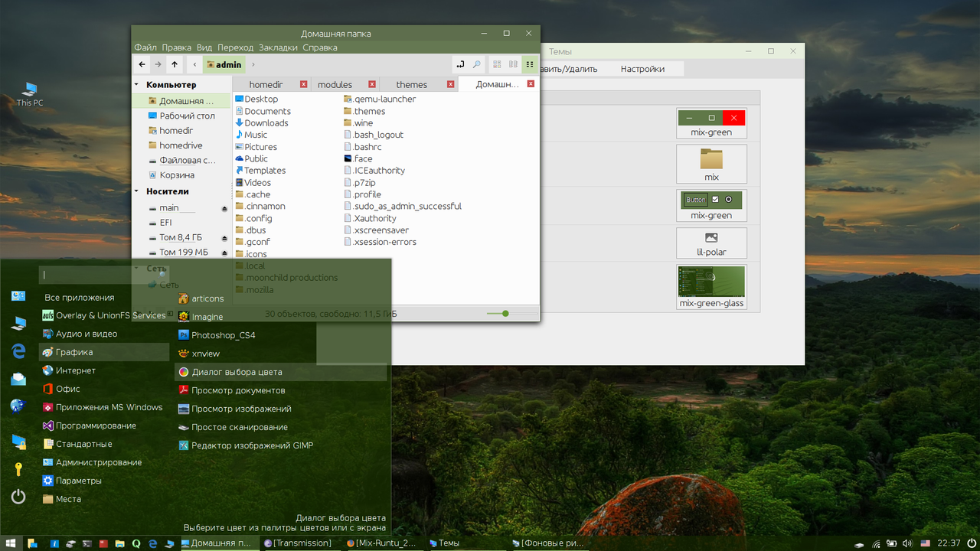Click the Edge browser icon in menu sidebar

(x=18, y=350)
